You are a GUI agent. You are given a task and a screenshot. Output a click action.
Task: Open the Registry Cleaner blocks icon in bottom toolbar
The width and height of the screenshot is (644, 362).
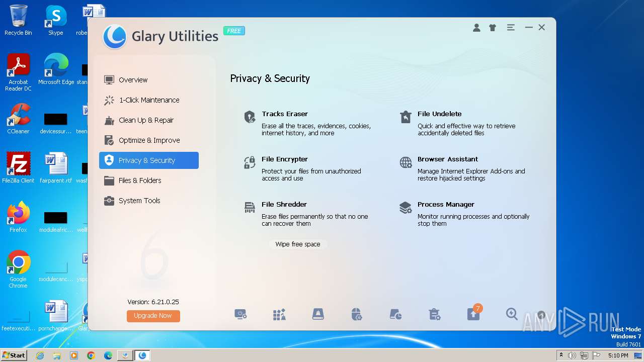pyautogui.click(x=279, y=315)
